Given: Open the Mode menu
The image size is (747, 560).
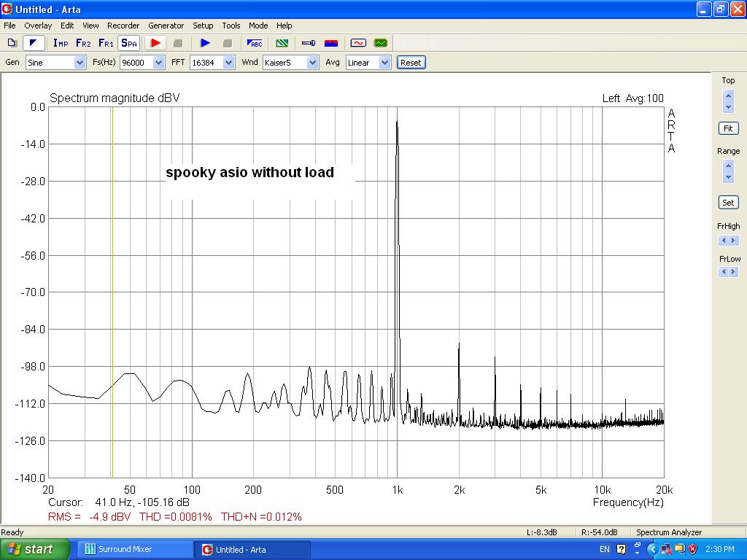Looking at the screenshot, I should [x=258, y=26].
